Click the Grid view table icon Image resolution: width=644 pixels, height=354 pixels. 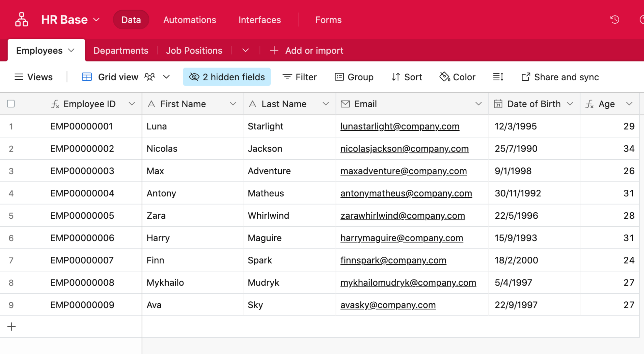pos(87,77)
